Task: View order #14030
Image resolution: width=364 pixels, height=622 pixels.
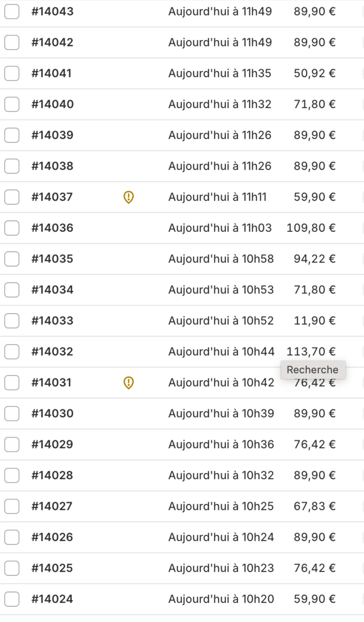Action: (52, 414)
